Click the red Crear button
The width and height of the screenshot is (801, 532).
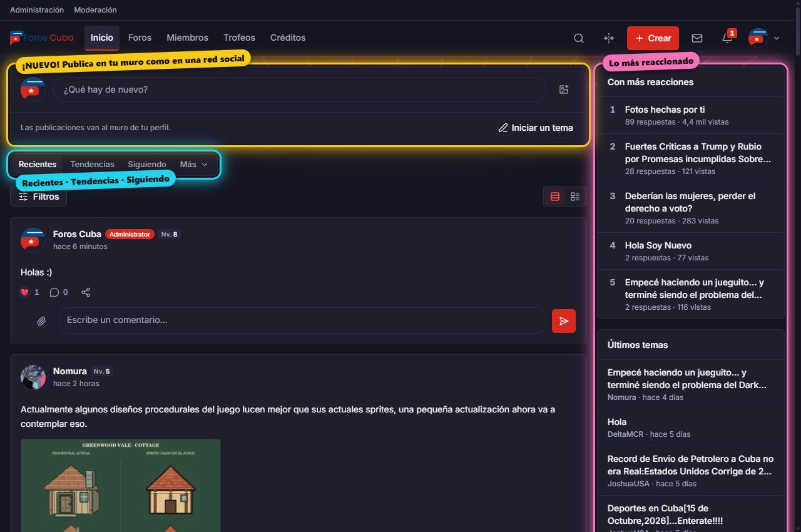pyautogui.click(x=653, y=38)
